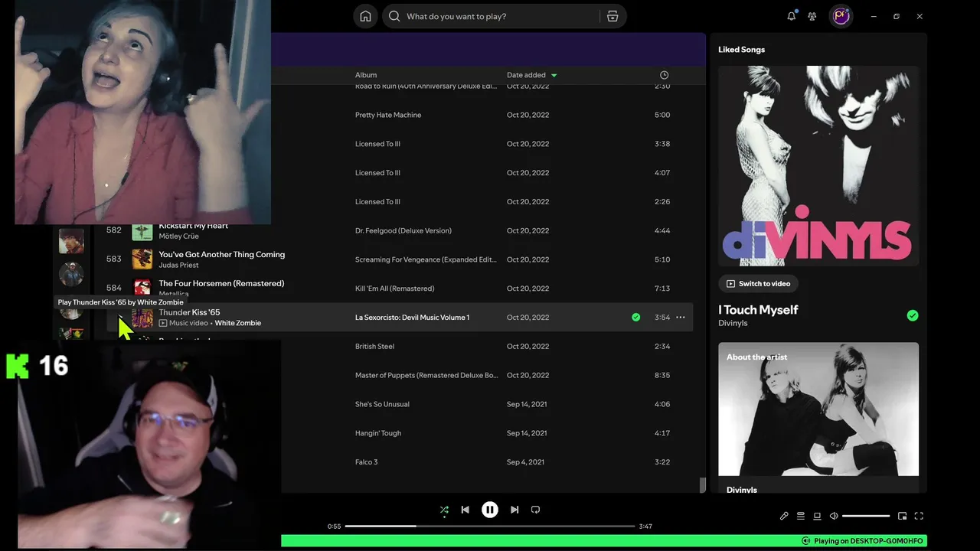This screenshot has width=980, height=551.
Task: Adjust the volume slider
Action: pos(866,516)
